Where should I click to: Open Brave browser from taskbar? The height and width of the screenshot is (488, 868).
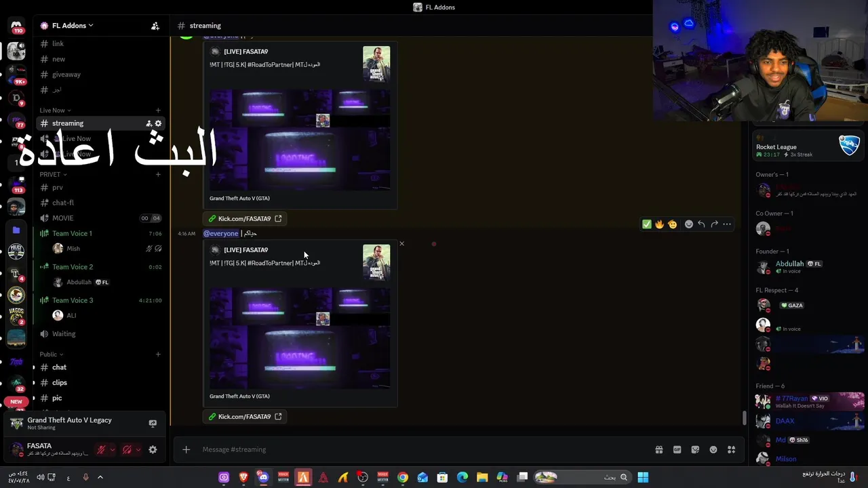coord(243,478)
